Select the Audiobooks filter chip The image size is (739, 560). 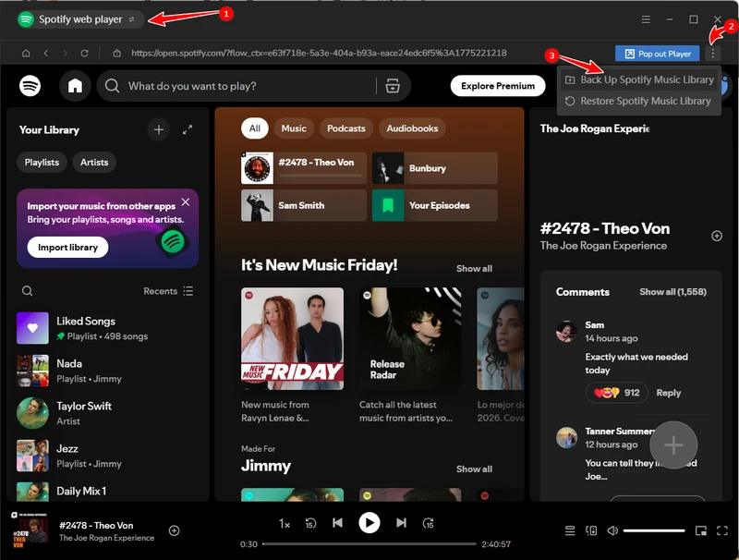click(412, 128)
